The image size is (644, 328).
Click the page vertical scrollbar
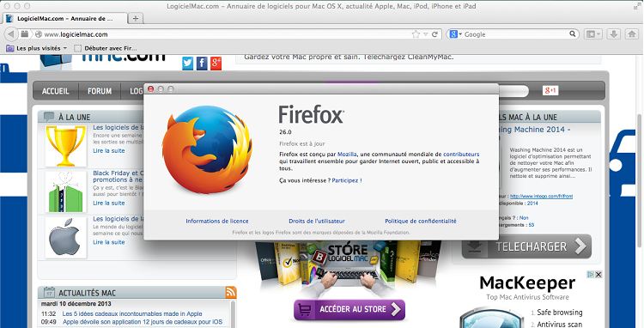[x=641, y=180]
